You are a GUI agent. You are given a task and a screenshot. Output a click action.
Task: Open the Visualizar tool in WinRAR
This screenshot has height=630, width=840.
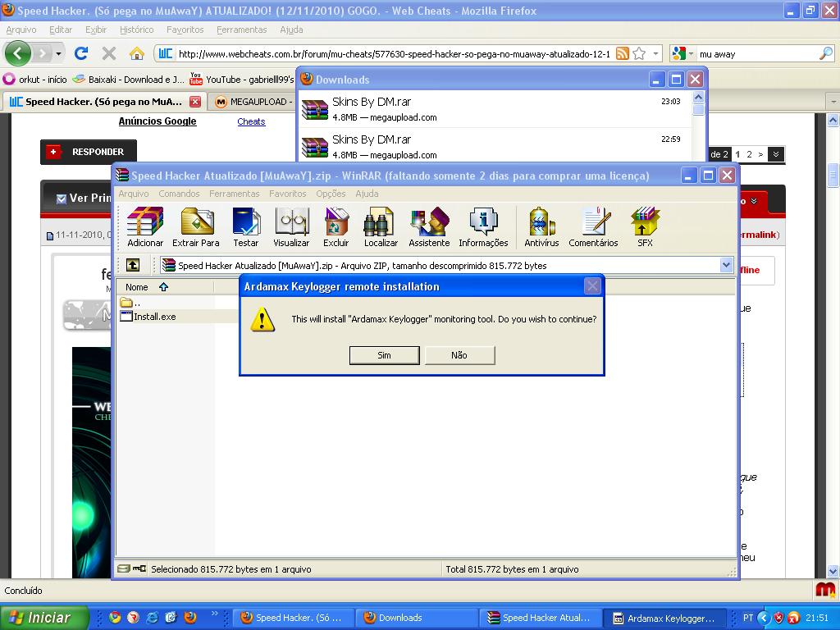pyautogui.click(x=291, y=226)
